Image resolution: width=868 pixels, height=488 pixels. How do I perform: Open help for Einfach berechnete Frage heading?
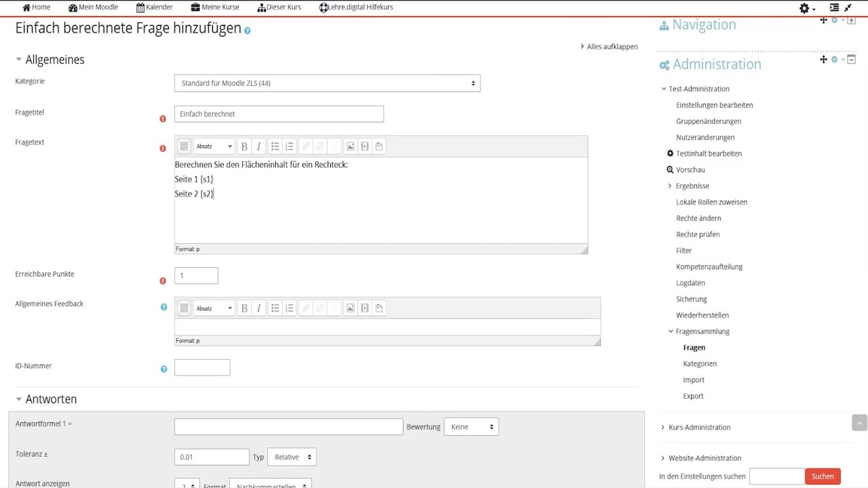tap(248, 30)
